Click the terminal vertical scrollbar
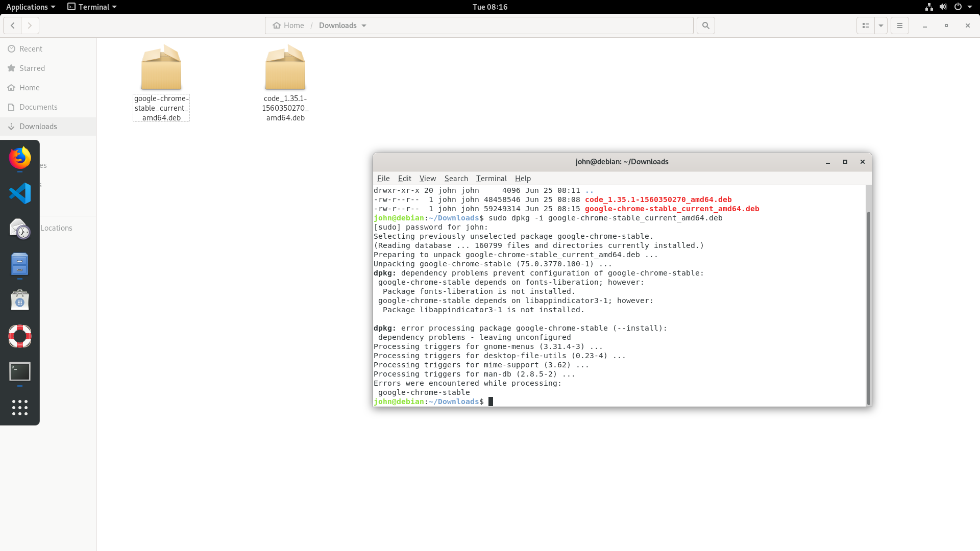Image resolution: width=980 pixels, height=551 pixels. tap(868, 308)
